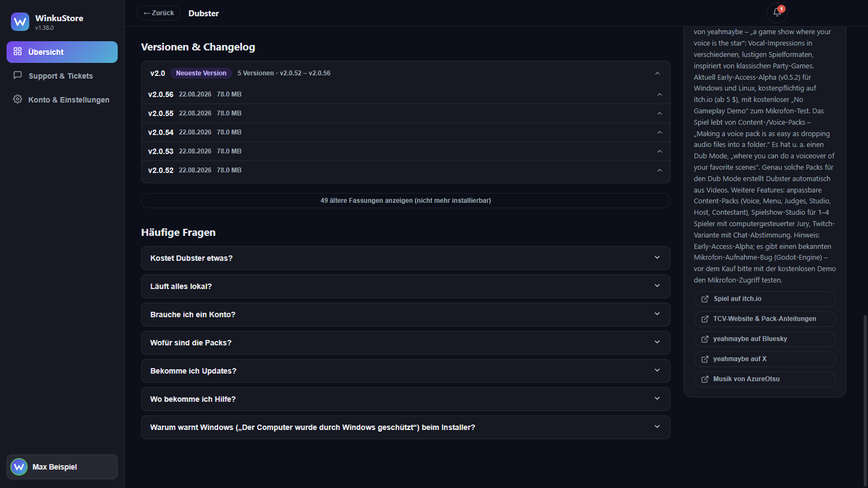
Task: Expand FAQ 'Wo bekomme ich Hilfe?'
Action: pyautogui.click(x=405, y=399)
